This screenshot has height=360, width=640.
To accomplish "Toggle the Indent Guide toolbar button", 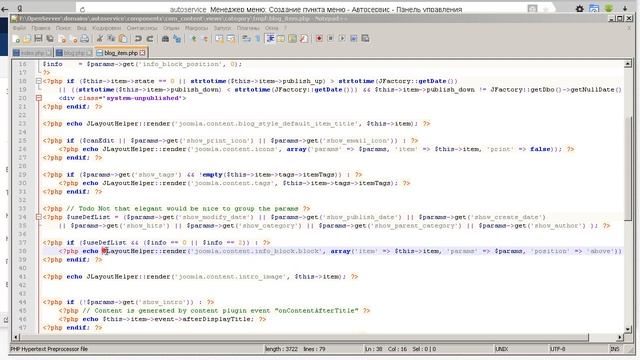I will pos(270,39).
